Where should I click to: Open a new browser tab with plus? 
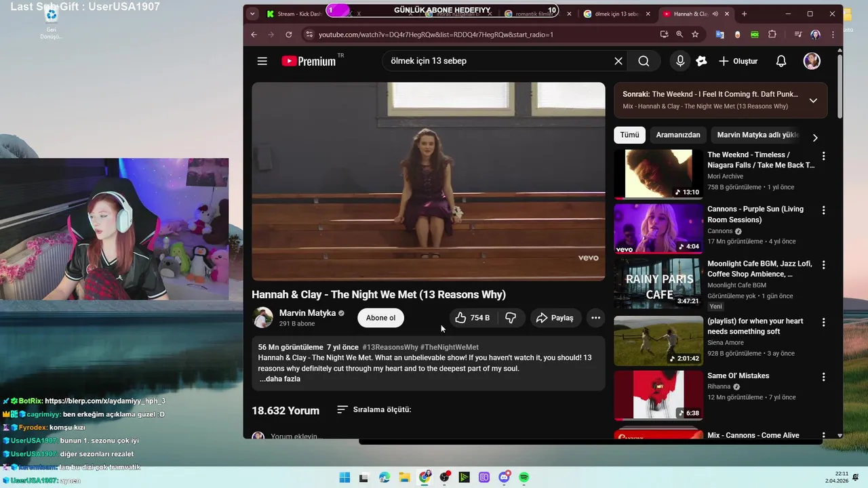click(744, 14)
